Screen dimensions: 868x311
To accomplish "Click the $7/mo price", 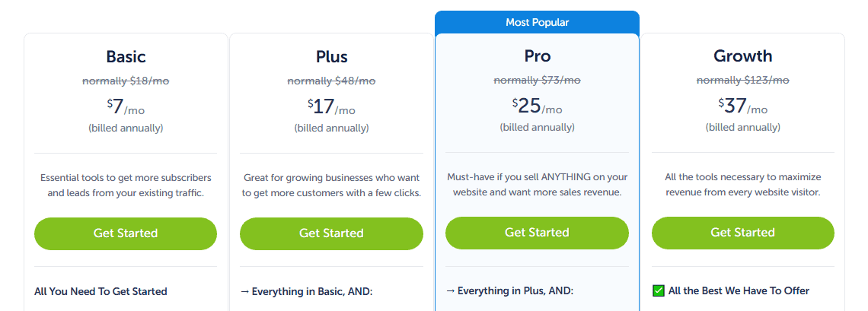I will tap(126, 107).
